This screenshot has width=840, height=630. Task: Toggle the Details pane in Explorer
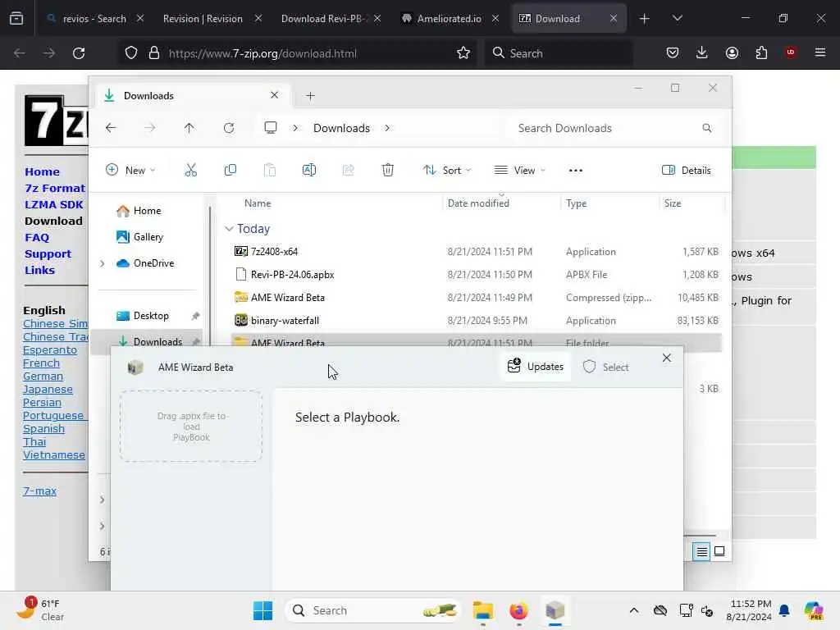[687, 171]
